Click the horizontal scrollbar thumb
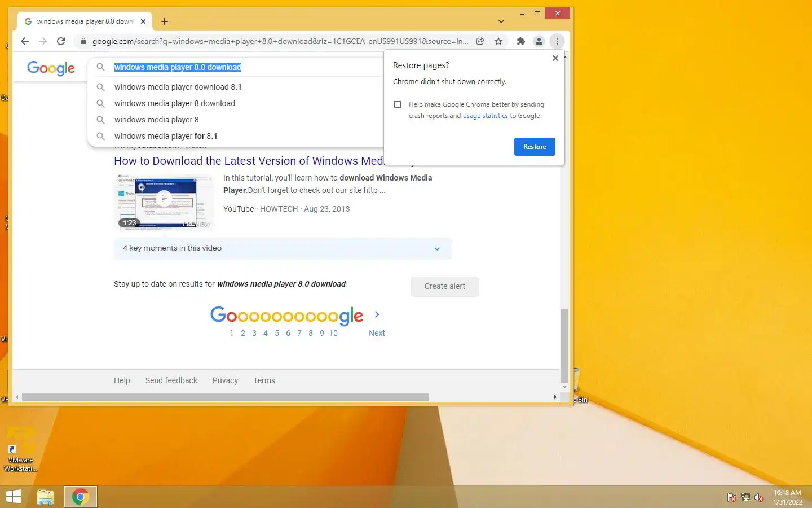This screenshot has width=812, height=508. (226, 397)
